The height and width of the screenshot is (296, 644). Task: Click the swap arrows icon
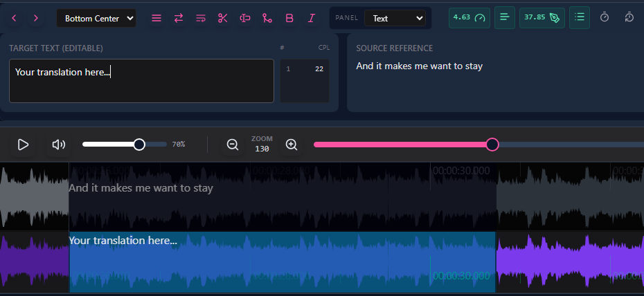(179, 18)
